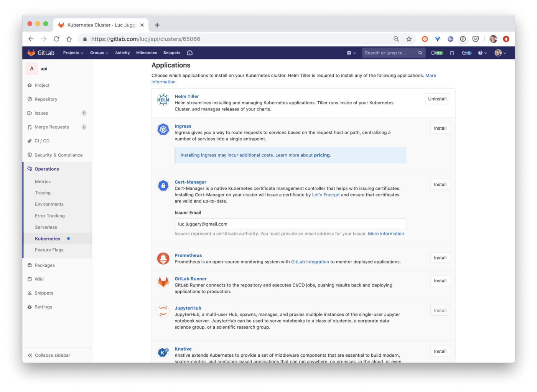Go to browser Home icon
Screen dimensions: 537x392
(x=69, y=39)
